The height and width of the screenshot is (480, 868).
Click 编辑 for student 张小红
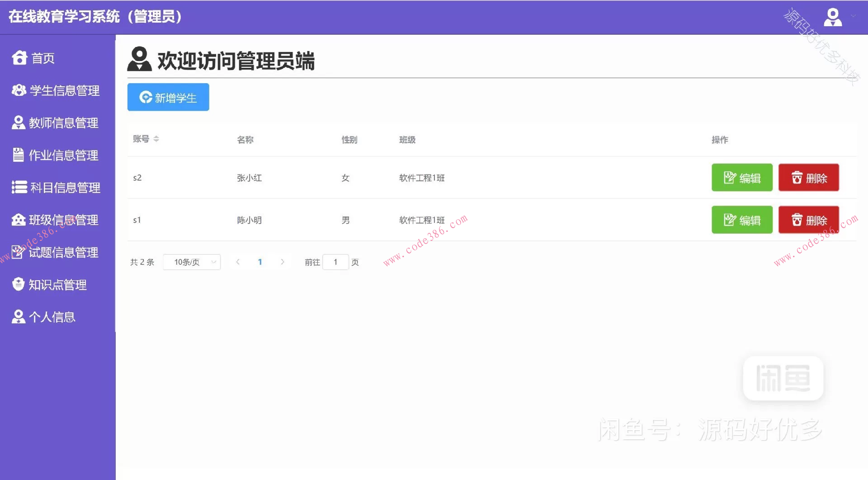click(741, 178)
